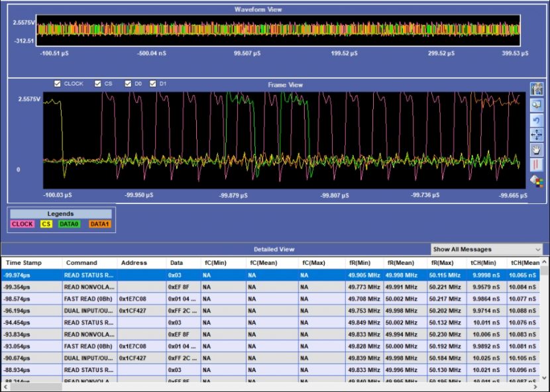This screenshot has width=550, height=392.
Task: Click the topmost setup icon in the toolbar
Action: coord(537,88)
